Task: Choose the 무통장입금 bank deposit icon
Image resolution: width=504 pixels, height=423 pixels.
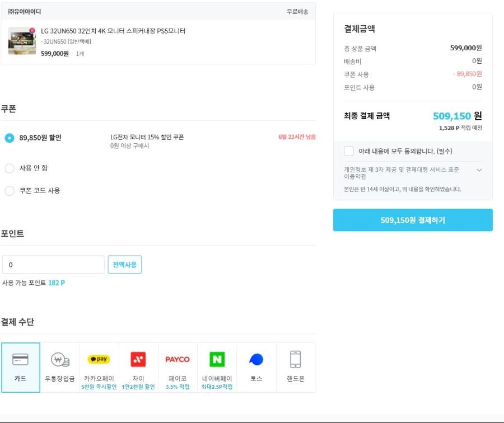Action: tap(60, 359)
